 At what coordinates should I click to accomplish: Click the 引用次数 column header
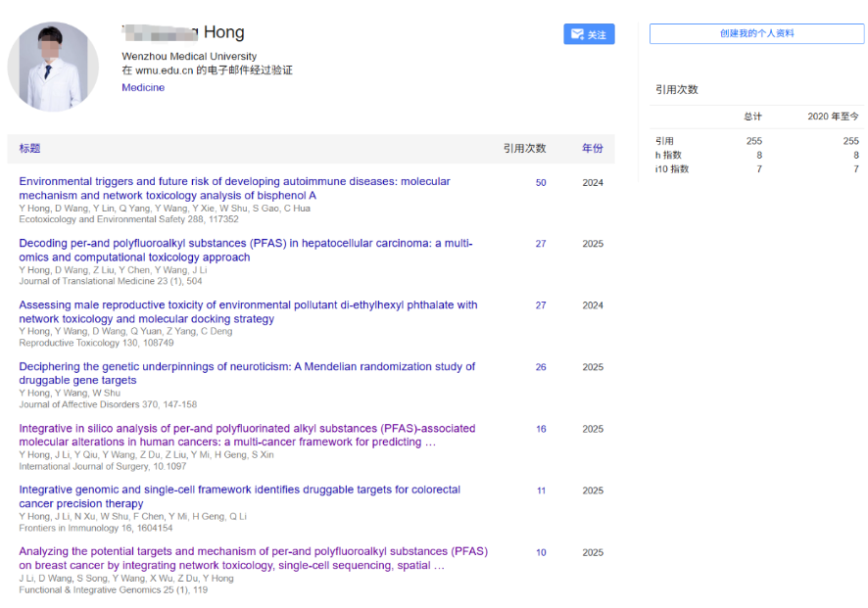click(524, 148)
